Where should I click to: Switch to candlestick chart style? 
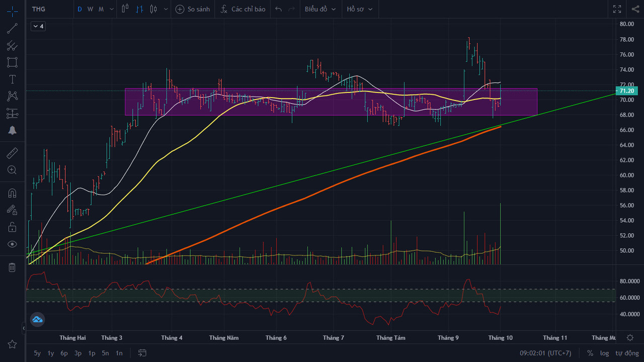pos(154,9)
